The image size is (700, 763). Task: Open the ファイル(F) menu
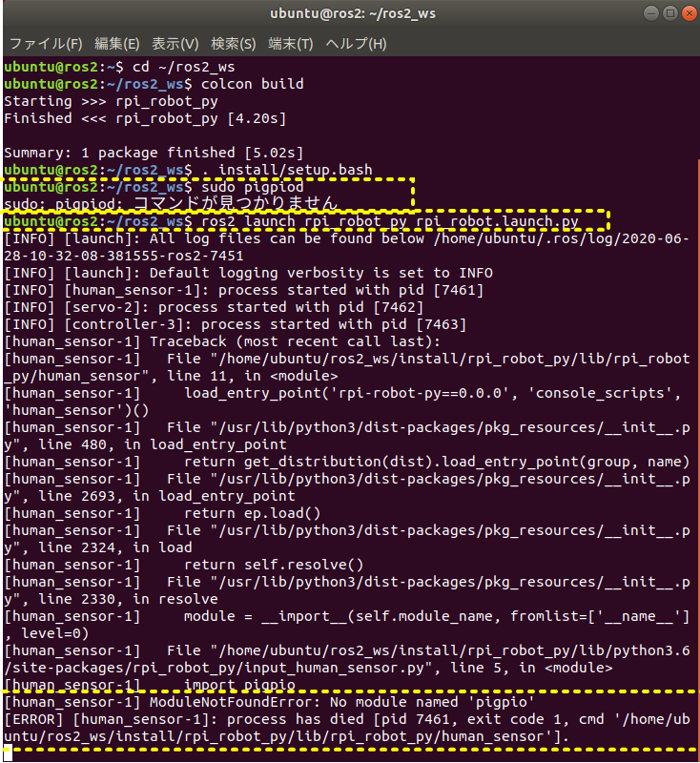point(46,44)
